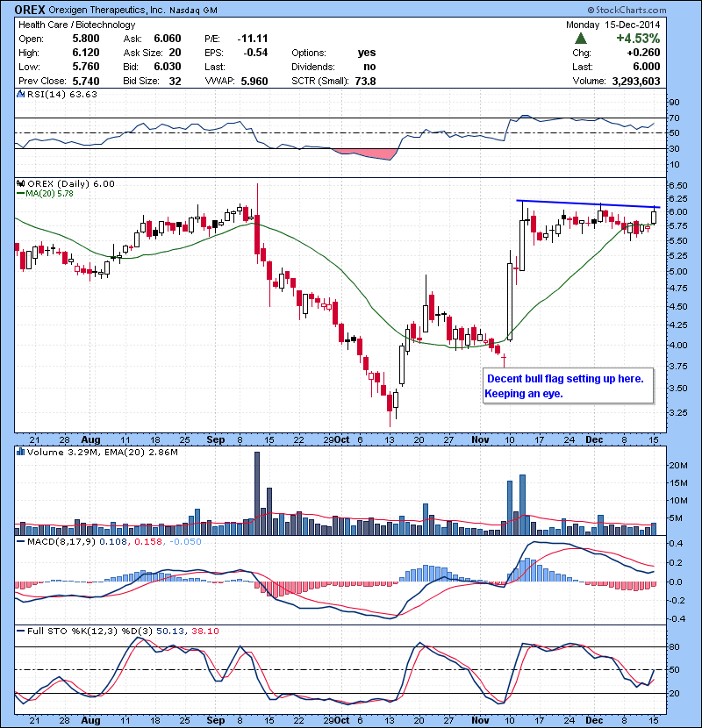Viewport: 702px width, 728px height.
Task: Click the Low value 5.760
Action: tap(86, 67)
